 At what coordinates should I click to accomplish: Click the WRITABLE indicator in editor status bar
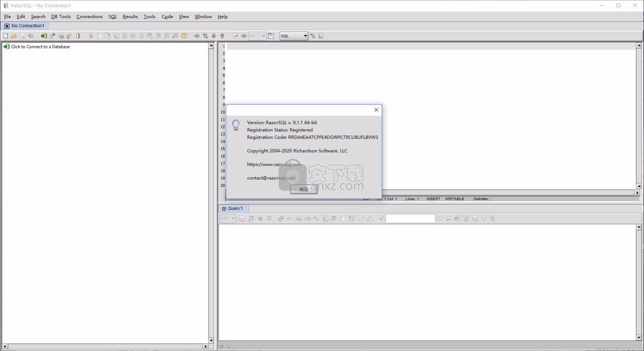coord(454,199)
